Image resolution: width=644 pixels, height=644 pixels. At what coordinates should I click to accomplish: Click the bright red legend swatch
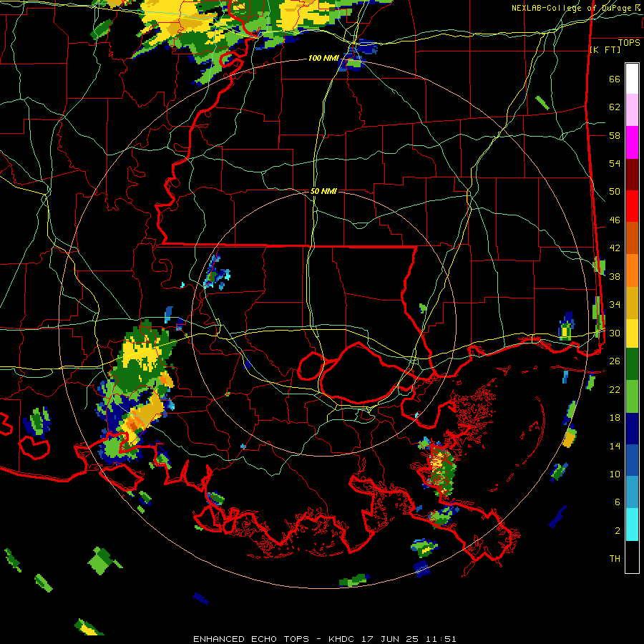pos(632,206)
